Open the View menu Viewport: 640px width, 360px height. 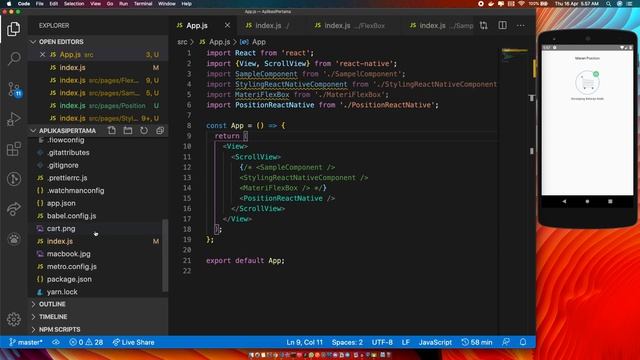pos(96,4)
